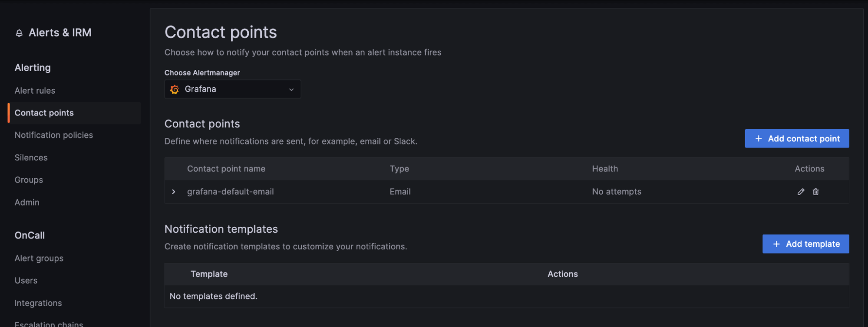The height and width of the screenshot is (327, 868).
Task: Click the plus icon on Add template
Action: click(776, 244)
